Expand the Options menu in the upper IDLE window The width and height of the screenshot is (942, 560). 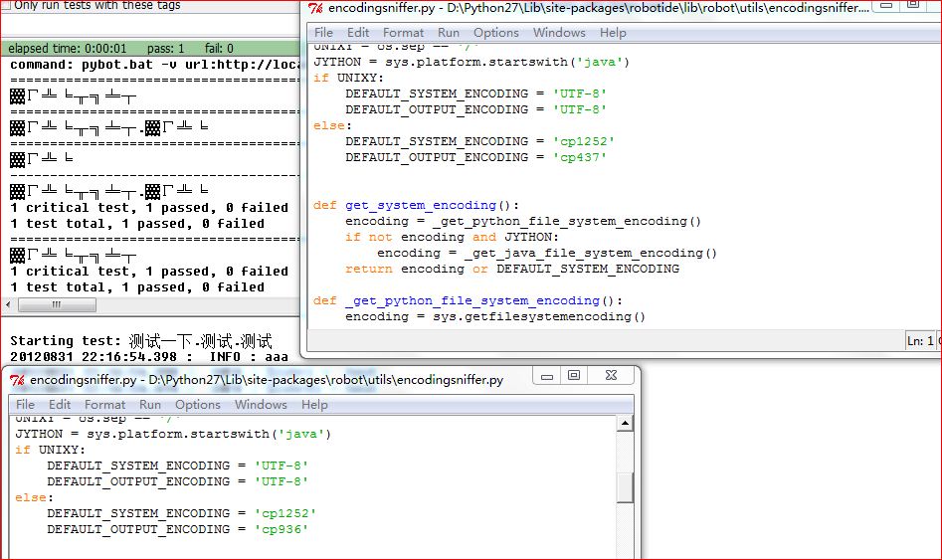coord(495,33)
